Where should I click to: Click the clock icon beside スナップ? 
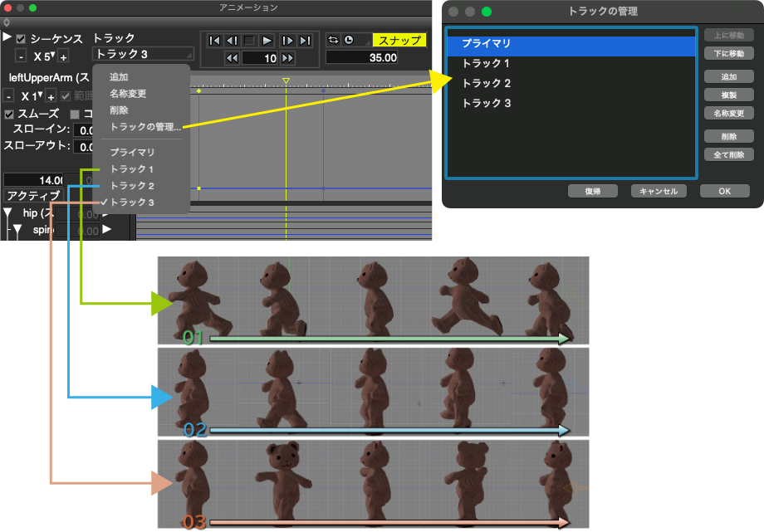click(x=349, y=40)
